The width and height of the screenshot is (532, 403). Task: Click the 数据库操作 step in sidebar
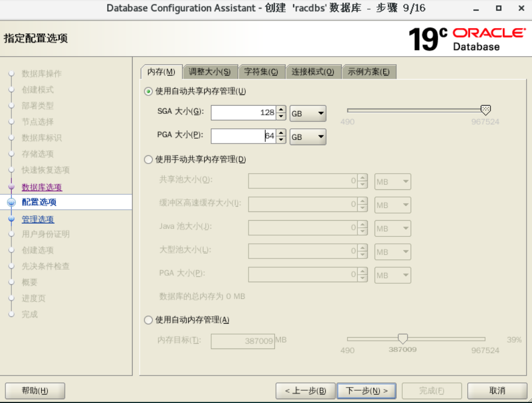pyautogui.click(x=42, y=74)
